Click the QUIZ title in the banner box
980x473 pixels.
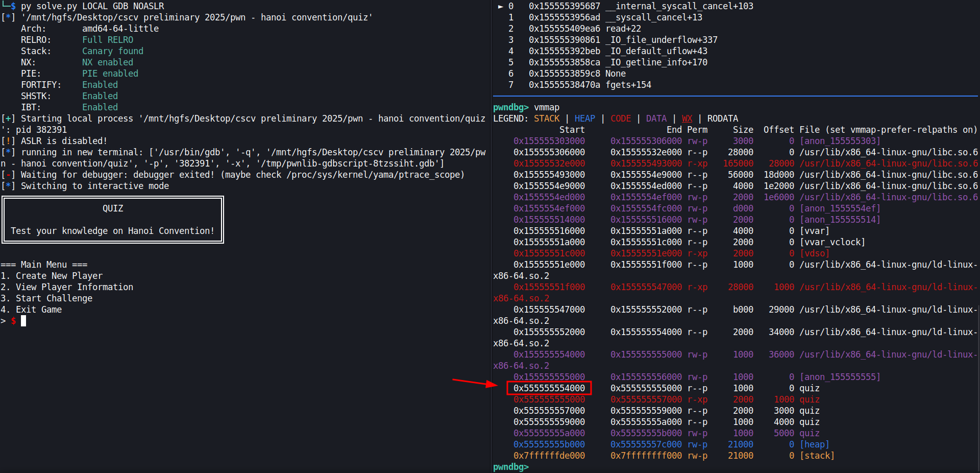(113, 208)
